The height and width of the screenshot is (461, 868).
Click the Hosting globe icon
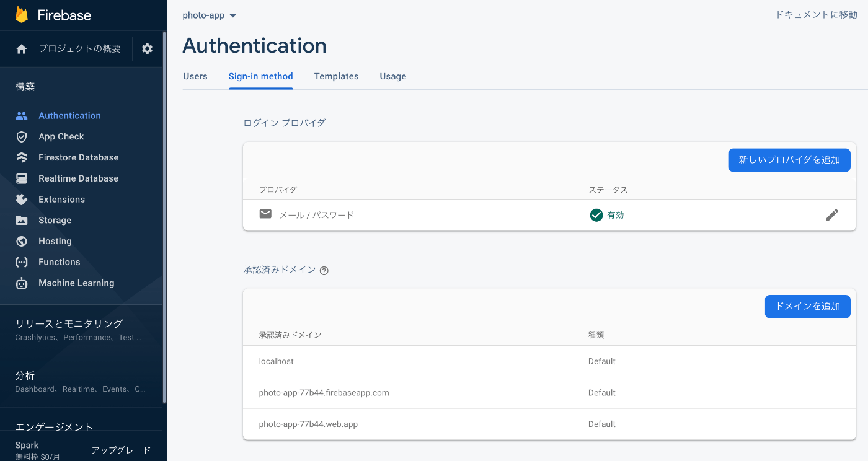(22, 241)
